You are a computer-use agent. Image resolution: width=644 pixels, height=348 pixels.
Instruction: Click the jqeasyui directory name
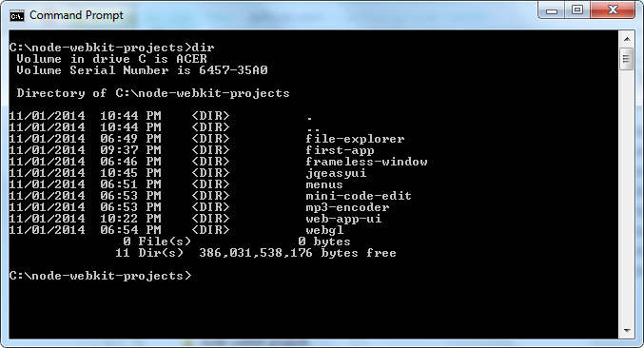[336, 173]
